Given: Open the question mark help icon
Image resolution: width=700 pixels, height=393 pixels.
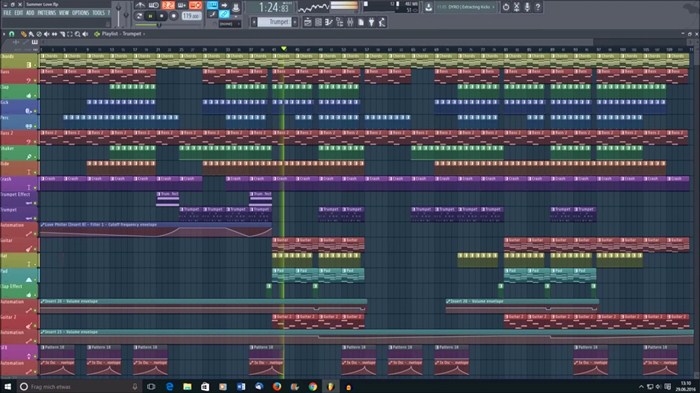Looking at the screenshot, I should pos(538,7).
